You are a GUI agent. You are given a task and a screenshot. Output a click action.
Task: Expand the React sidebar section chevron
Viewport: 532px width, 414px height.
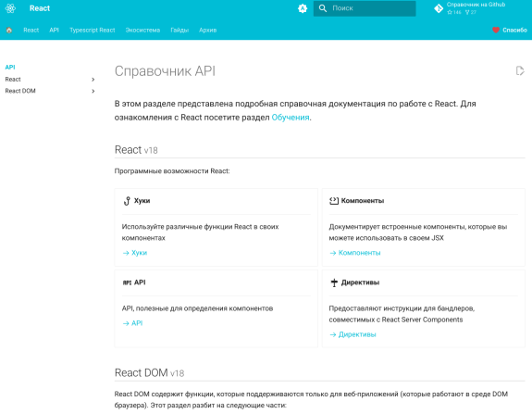[93, 80]
